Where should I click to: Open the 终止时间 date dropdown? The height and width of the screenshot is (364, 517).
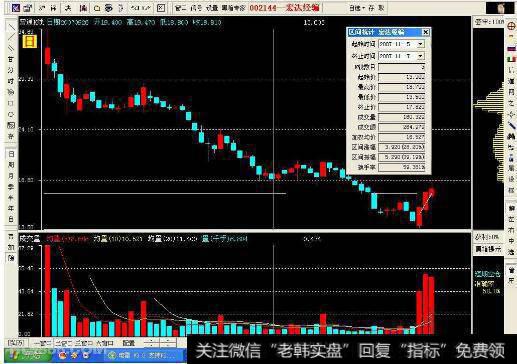tap(420, 56)
